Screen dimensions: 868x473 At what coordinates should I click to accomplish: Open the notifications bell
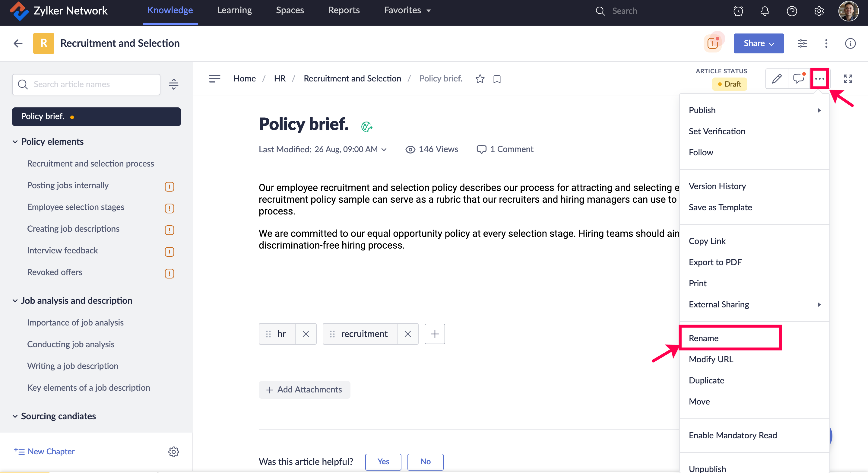click(x=765, y=11)
